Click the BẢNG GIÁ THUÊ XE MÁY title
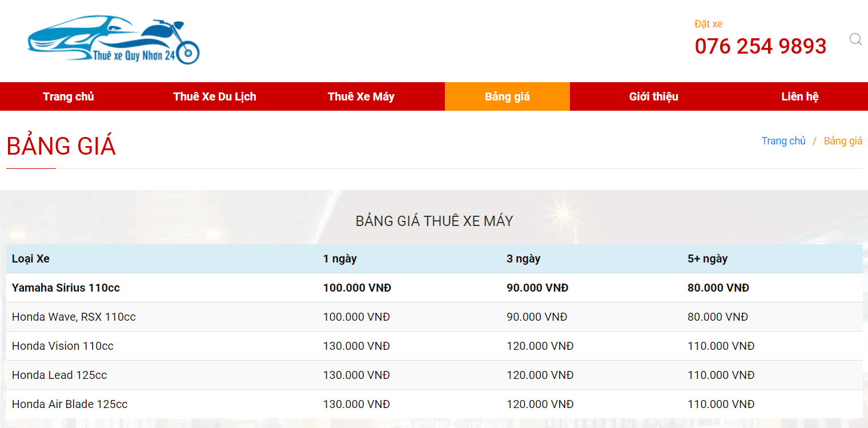 coord(434,221)
